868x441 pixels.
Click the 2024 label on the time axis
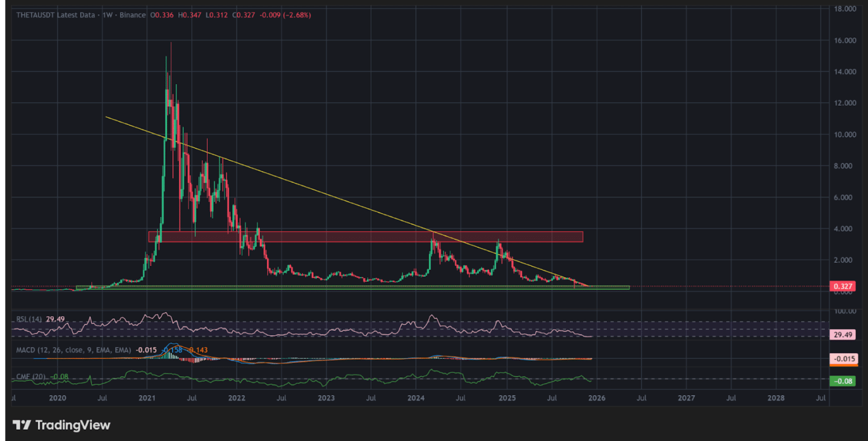(416, 399)
